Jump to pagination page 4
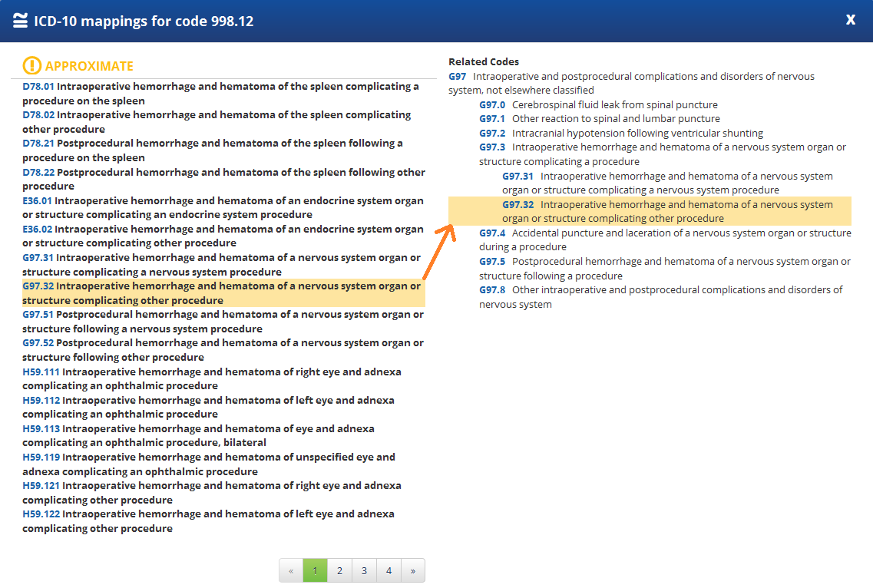 (x=389, y=570)
